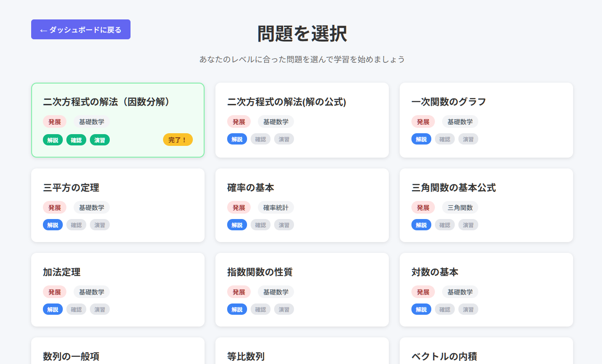Click 解説 step on the 指数関数の性質 card
This screenshot has width=602, height=364.
click(x=237, y=309)
